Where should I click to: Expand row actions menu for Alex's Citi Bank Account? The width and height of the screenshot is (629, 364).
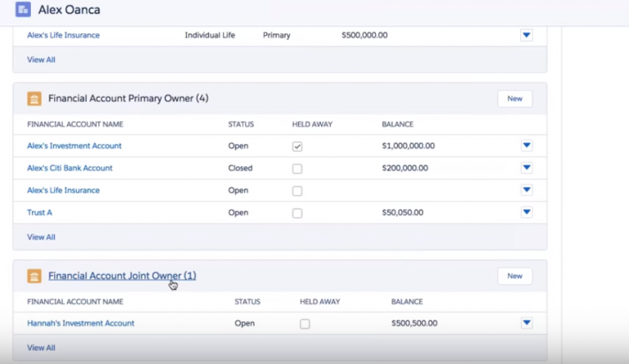pos(527,168)
